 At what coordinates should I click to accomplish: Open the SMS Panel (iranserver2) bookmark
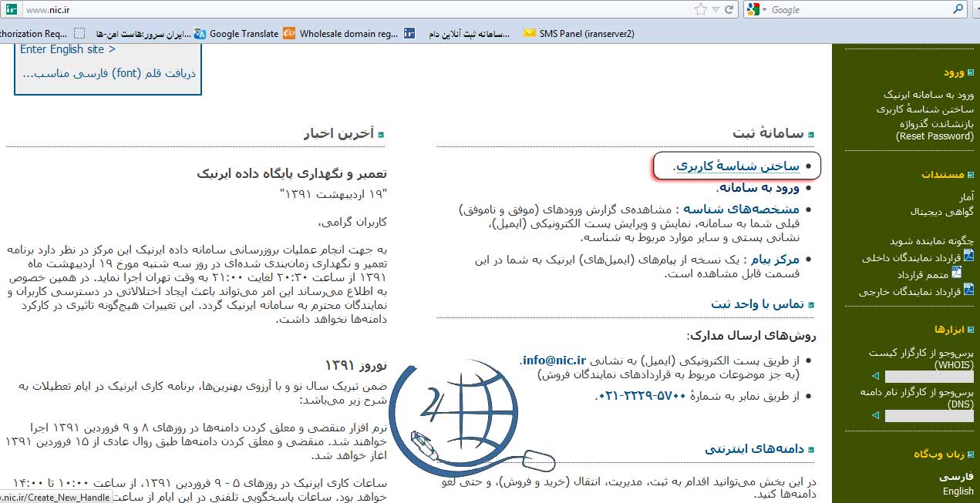point(579,33)
